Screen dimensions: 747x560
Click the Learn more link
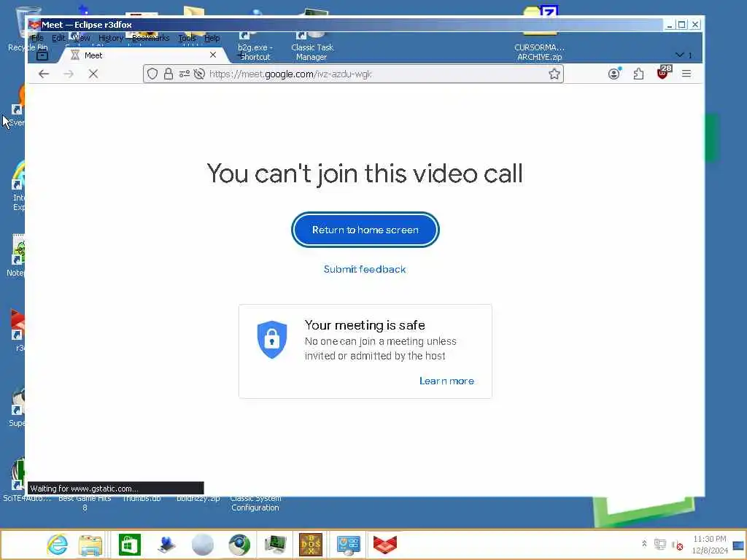pos(446,381)
